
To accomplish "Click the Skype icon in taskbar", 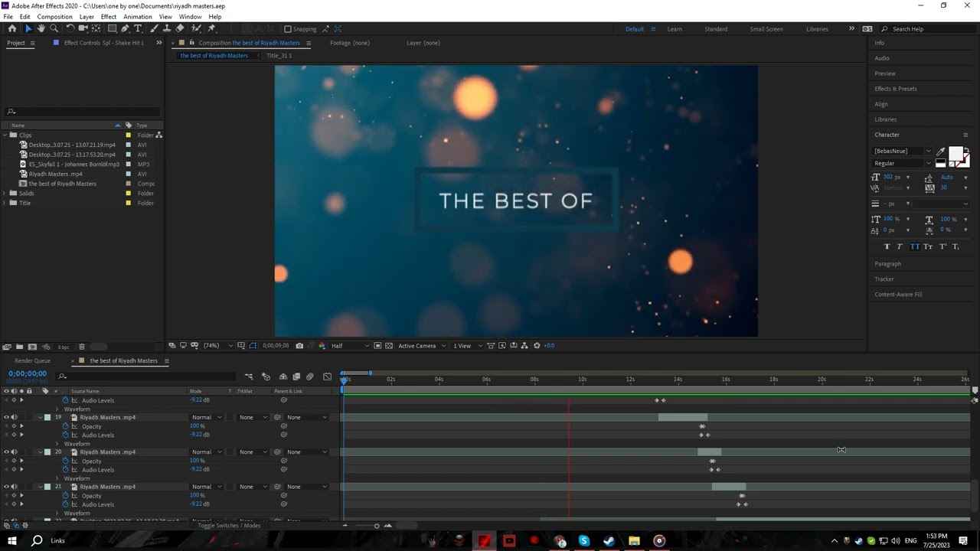I will (x=584, y=541).
